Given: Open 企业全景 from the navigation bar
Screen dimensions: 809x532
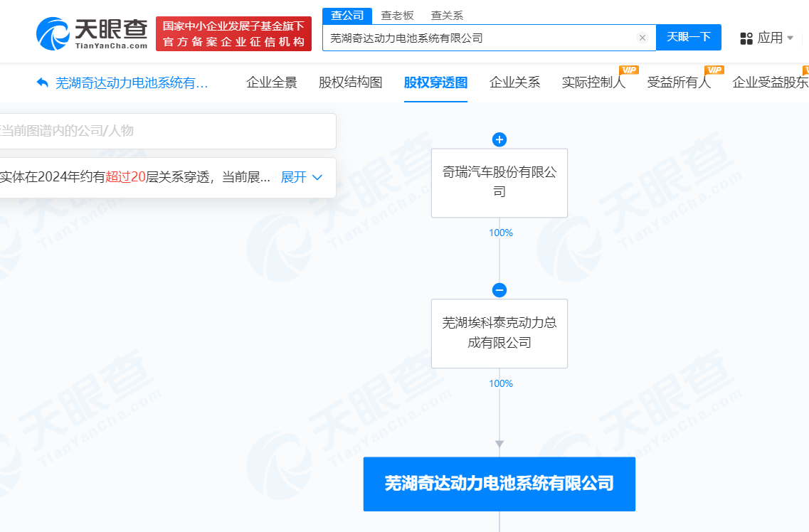Looking at the screenshot, I should pyautogui.click(x=272, y=83).
